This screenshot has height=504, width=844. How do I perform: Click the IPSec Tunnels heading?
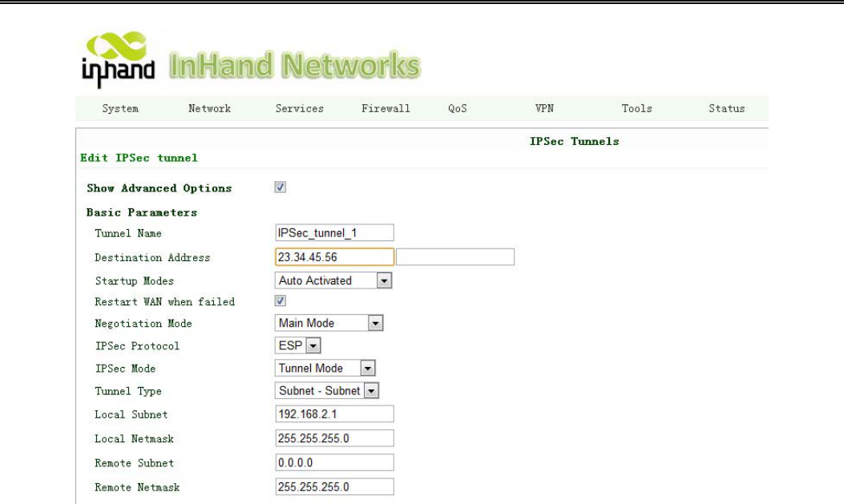click(575, 142)
